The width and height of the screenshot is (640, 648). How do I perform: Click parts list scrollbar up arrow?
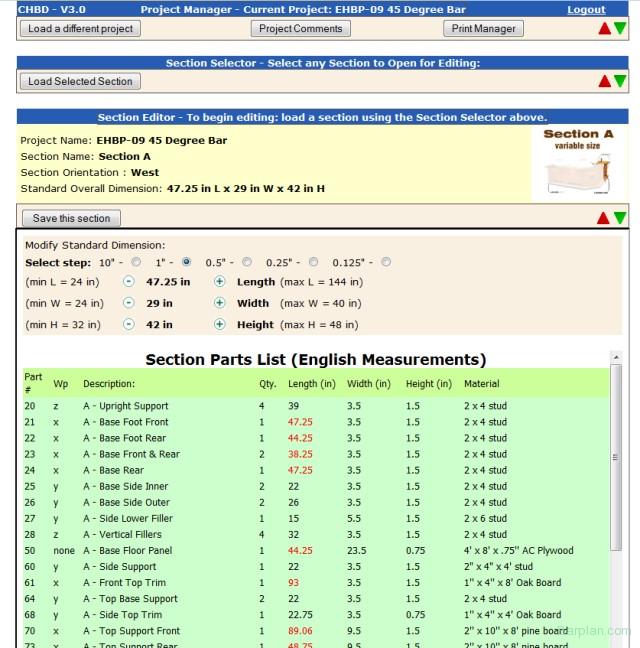[616, 357]
